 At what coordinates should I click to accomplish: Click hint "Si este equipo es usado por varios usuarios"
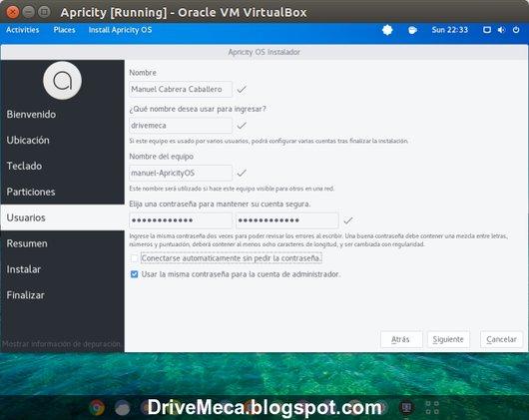click(x=268, y=141)
